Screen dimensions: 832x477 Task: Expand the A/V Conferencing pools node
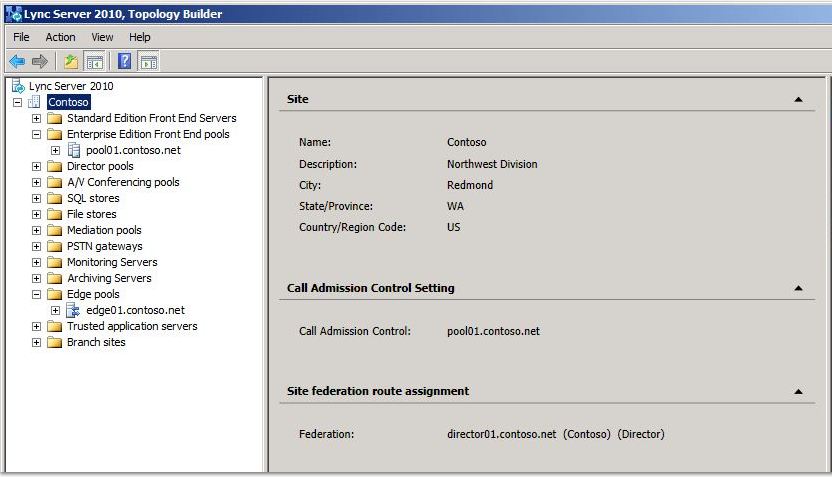click(36, 182)
